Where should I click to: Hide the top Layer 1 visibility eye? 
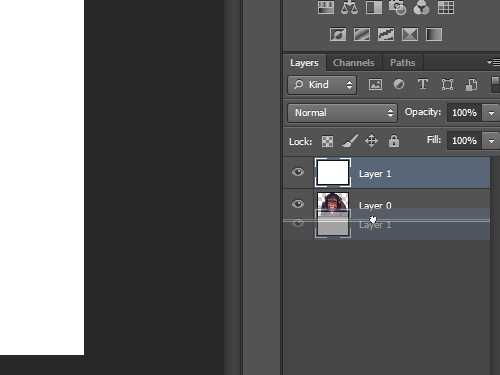[298, 172]
